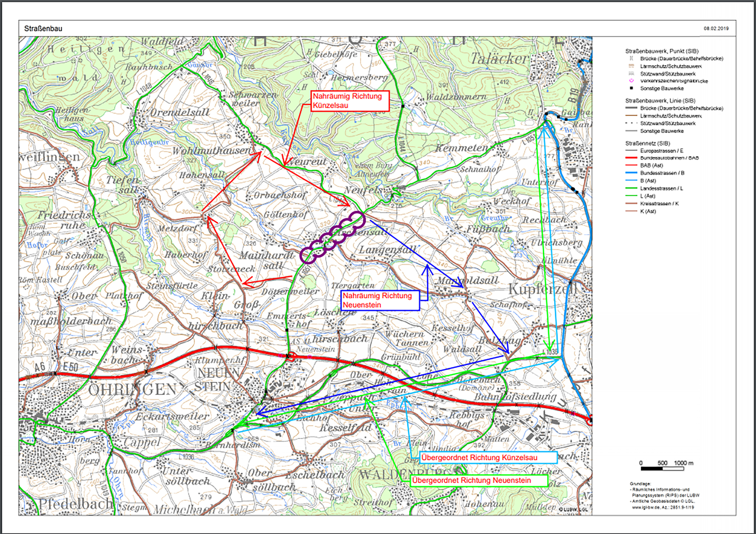756x534 pixels.
Task: Click the thick grey Brücke line symbol
Action: click(631, 108)
